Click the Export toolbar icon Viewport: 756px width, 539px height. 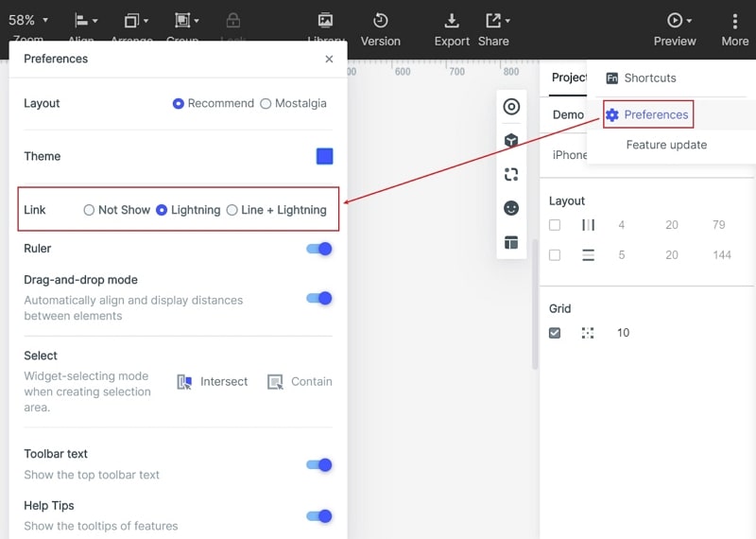(x=452, y=20)
